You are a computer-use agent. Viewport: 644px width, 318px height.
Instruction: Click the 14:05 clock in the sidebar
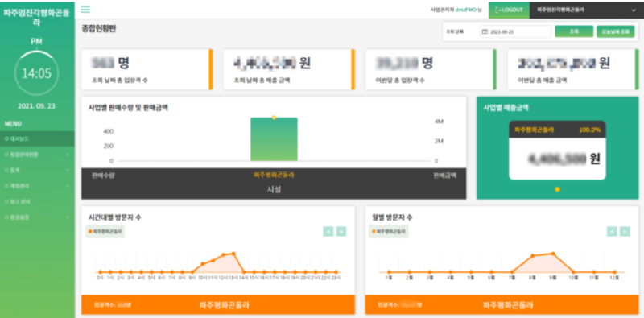[36, 73]
